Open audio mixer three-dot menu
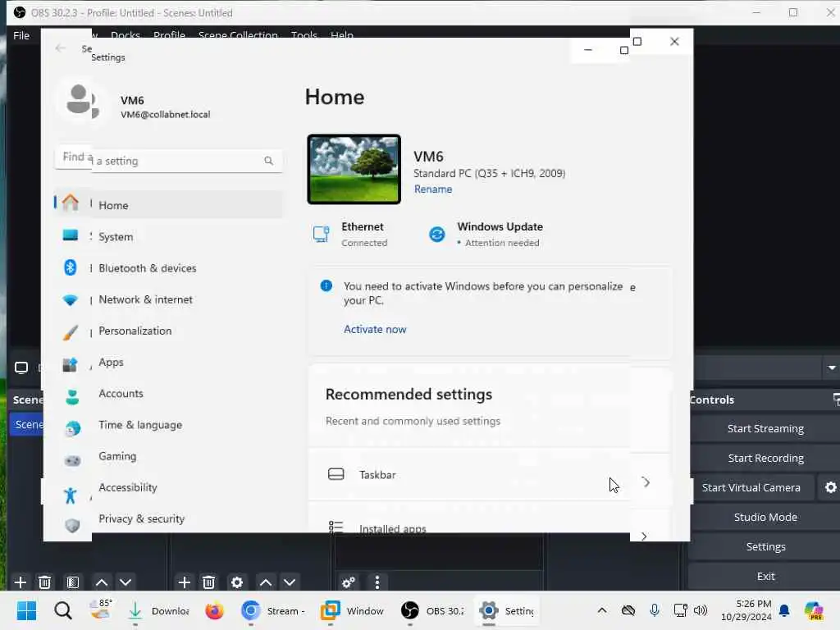This screenshot has width=840, height=630. (377, 582)
